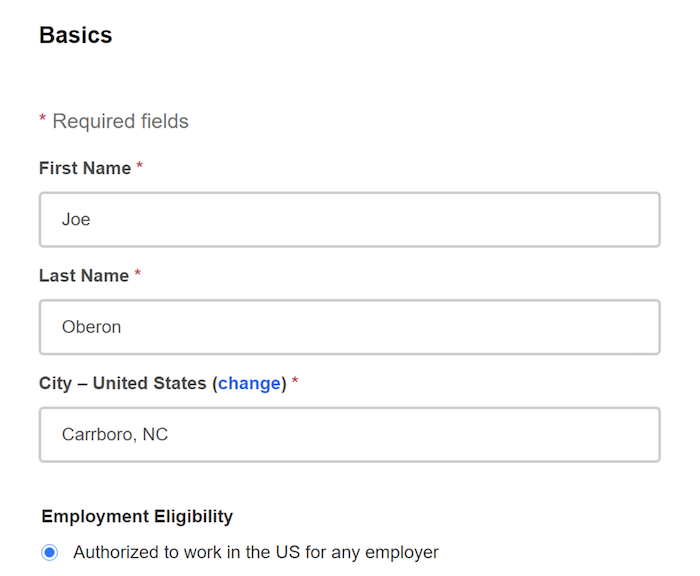The width and height of the screenshot is (700, 576).
Task: Click the red asterisk beside First Name
Action: tap(140, 167)
